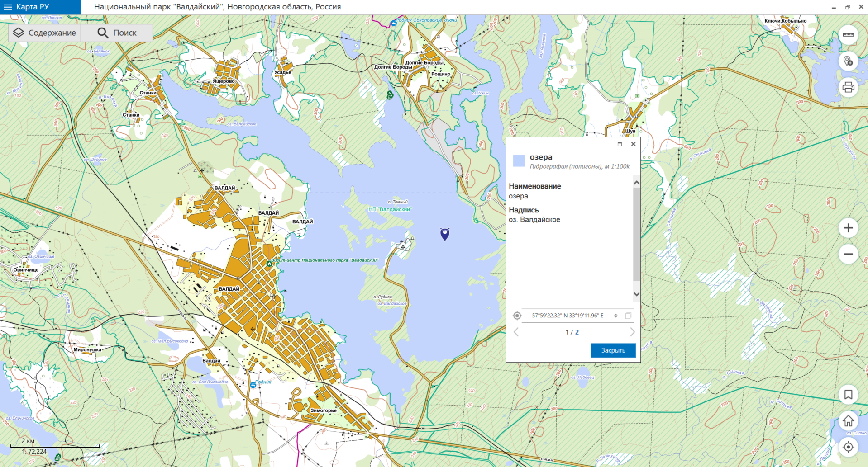Viewport: 868px width, 467px height.
Task: Add a map marker with pin tool
Action: (849, 61)
